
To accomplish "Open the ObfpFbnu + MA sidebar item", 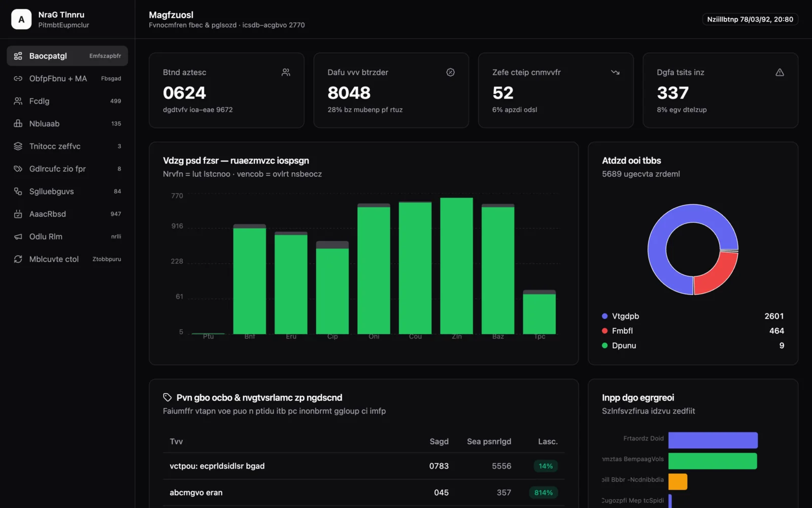I will point(67,78).
